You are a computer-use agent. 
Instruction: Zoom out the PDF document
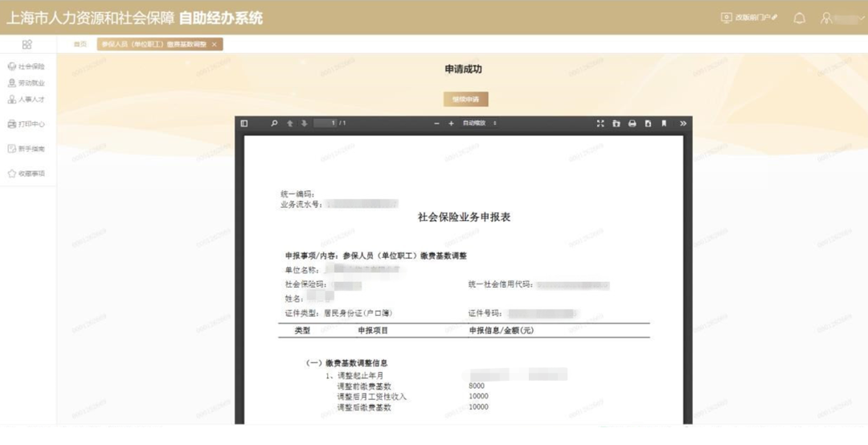click(x=437, y=124)
